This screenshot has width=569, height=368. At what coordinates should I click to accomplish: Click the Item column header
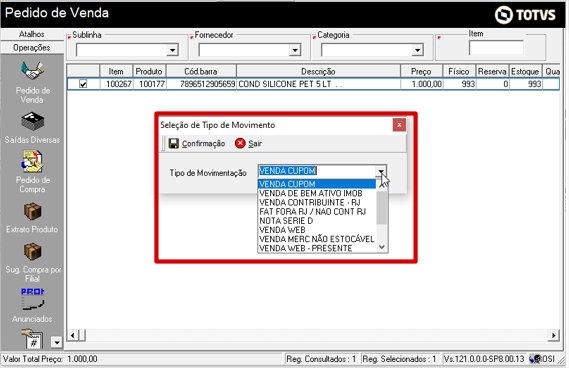pyautogui.click(x=116, y=71)
